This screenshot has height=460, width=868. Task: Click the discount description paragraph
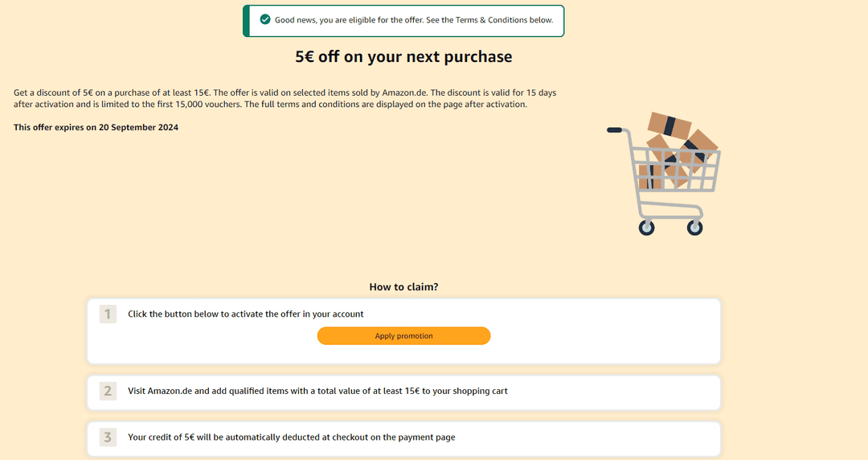(x=285, y=99)
